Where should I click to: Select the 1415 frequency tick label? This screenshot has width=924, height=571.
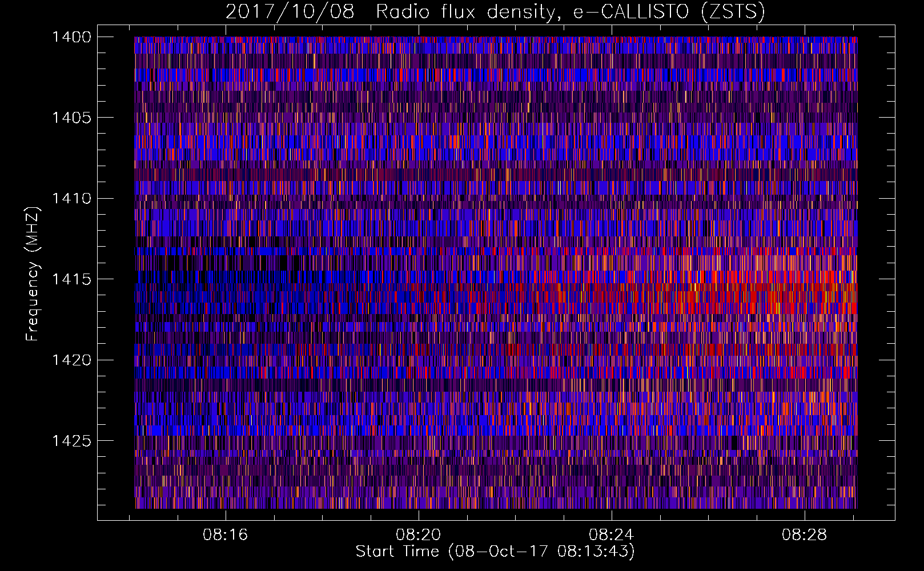[71, 279]
